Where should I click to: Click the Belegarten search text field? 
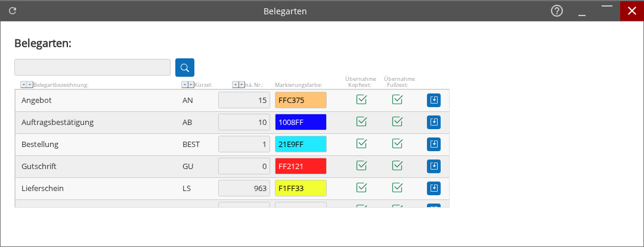[92, 67]
